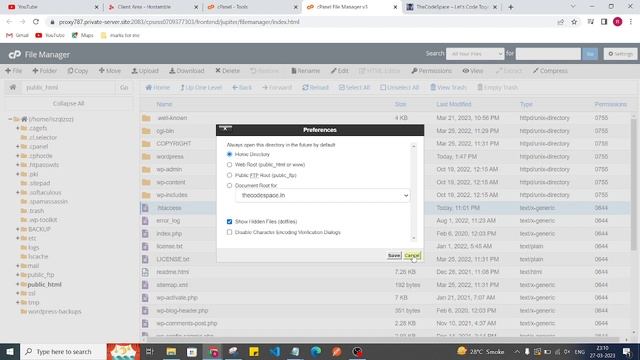Click View Trash
The width and height of the screenshot is (640, 360).
click(448, 87)
